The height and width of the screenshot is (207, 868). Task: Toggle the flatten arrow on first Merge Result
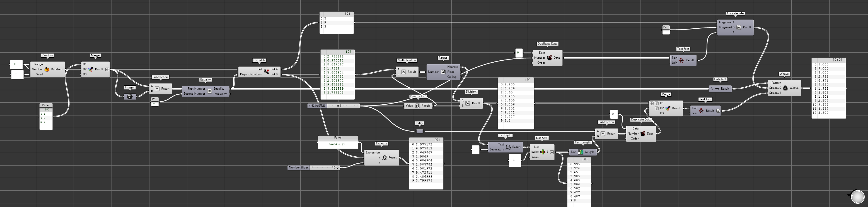107,69
